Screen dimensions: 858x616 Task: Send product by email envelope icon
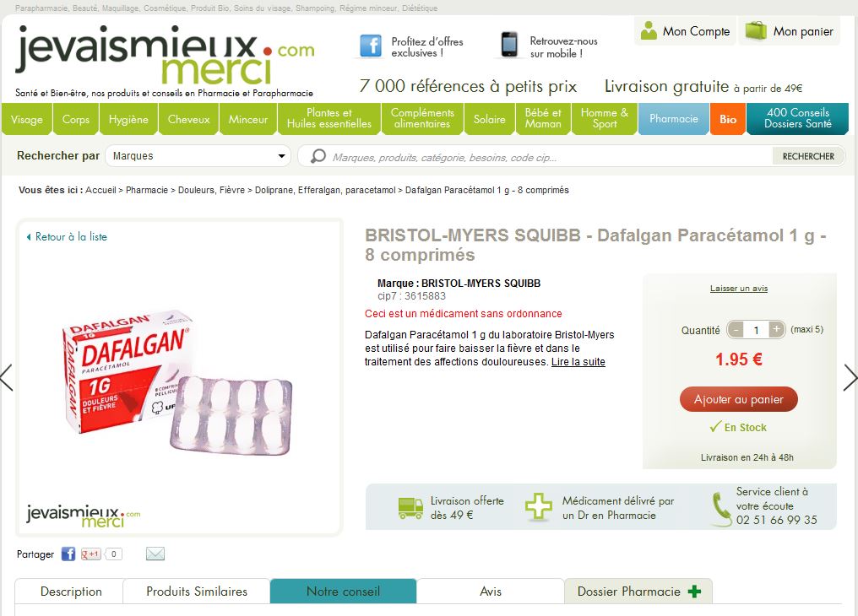click(155, 554)
